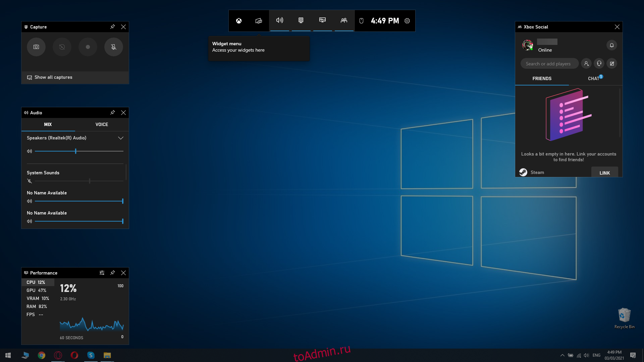Click Show all captures link
Screen dimensions: 644x362
pos(53,77)
